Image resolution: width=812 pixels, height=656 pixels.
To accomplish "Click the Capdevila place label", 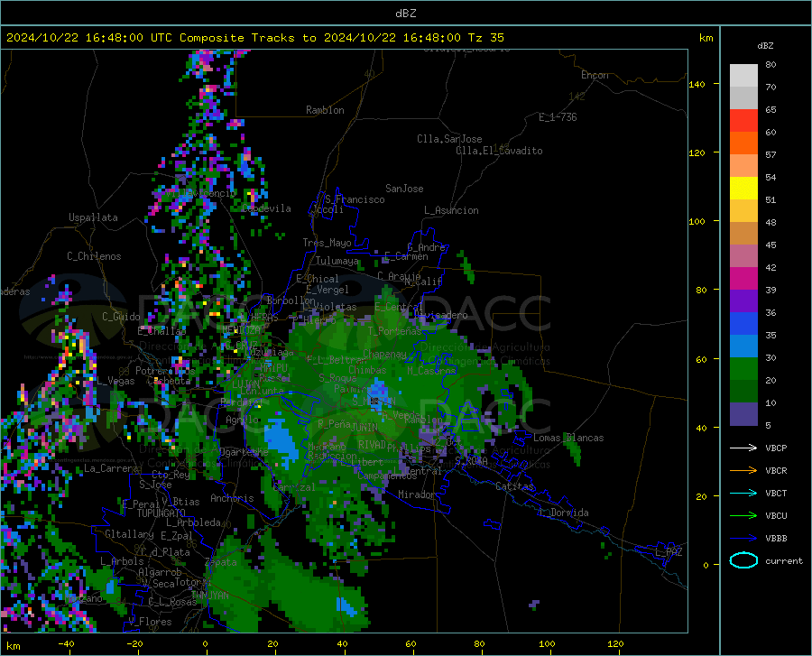I will click(266, 208).
